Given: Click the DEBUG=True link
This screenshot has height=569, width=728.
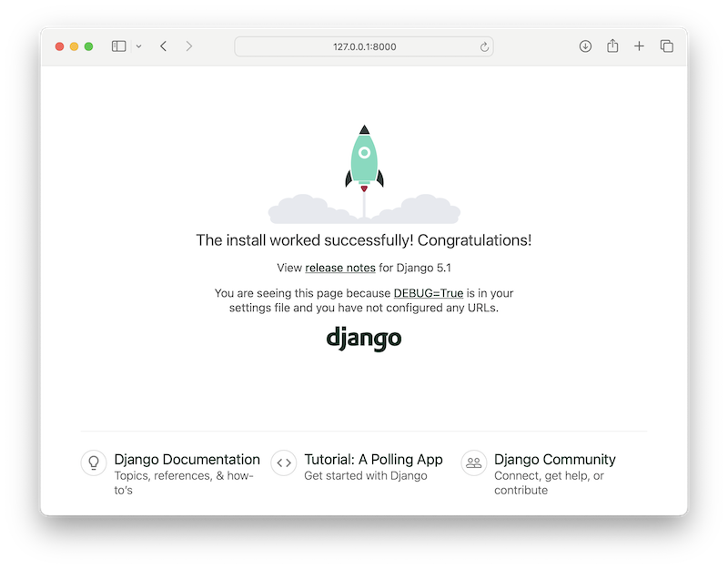Looking at the screenshot, I should [x=429, y=293].
